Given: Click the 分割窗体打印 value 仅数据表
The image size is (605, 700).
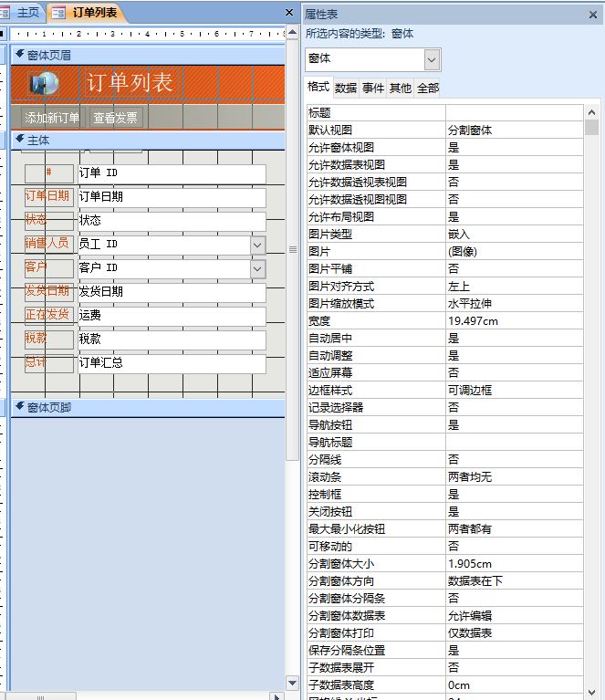Looking at the screenshot, I should (514, 633).
